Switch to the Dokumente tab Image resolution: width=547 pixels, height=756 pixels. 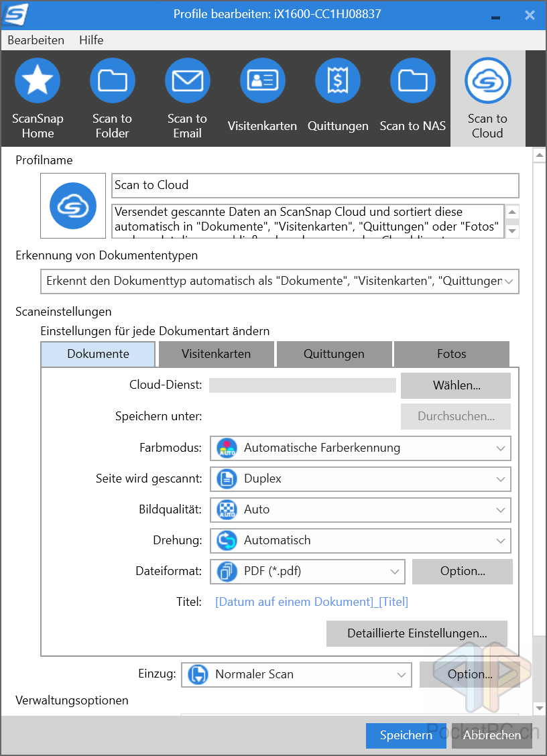coord(98,354)
